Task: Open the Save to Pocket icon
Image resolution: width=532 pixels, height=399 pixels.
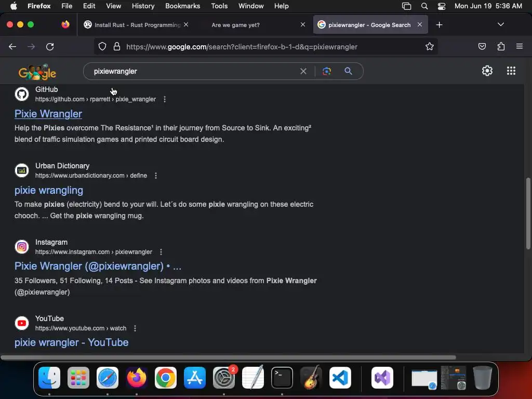Action: 482,46
